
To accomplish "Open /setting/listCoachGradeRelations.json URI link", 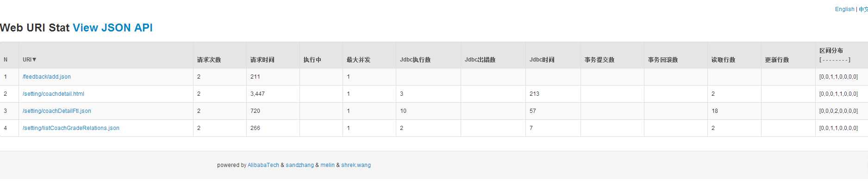I will click(x=71, y=128).
